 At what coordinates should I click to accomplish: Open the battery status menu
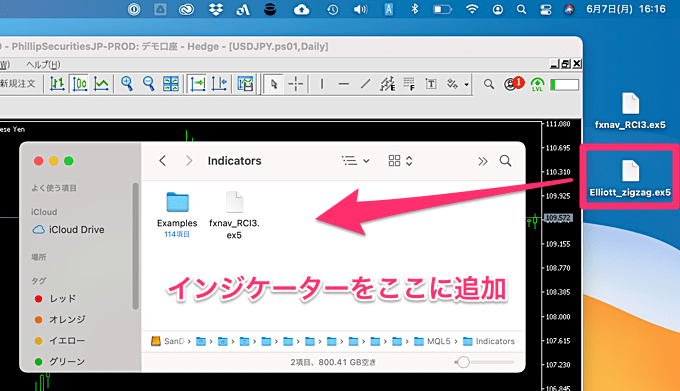442,9
